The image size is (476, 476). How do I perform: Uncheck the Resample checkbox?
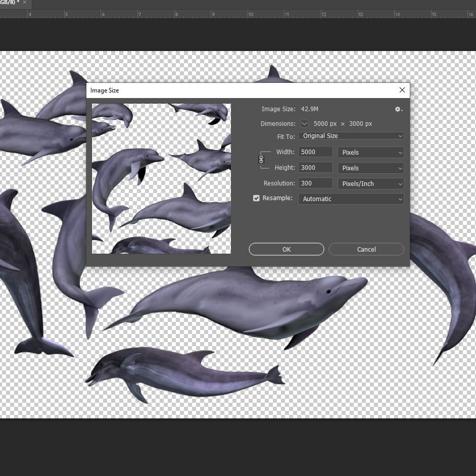(x=256, y=198)
